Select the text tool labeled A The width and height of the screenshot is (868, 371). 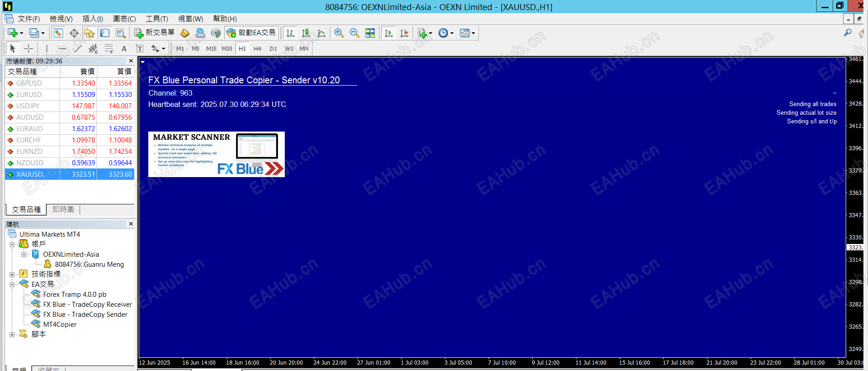[124, 49]
